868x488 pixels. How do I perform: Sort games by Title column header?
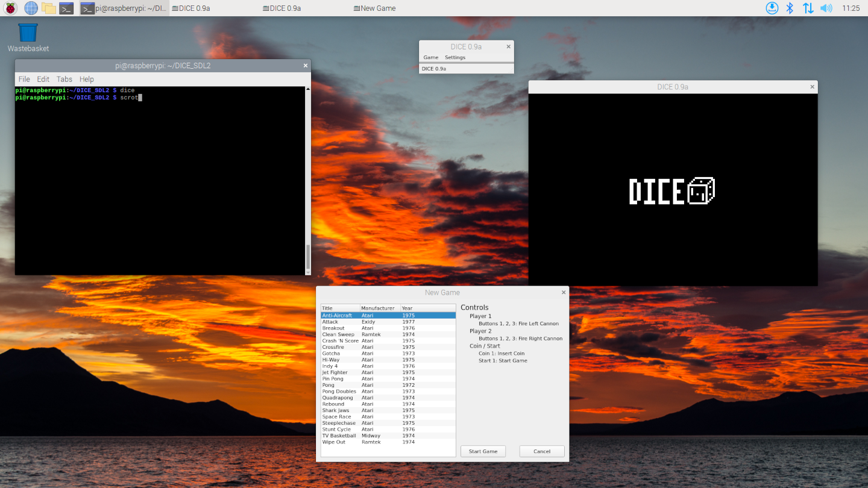point(340,308)
